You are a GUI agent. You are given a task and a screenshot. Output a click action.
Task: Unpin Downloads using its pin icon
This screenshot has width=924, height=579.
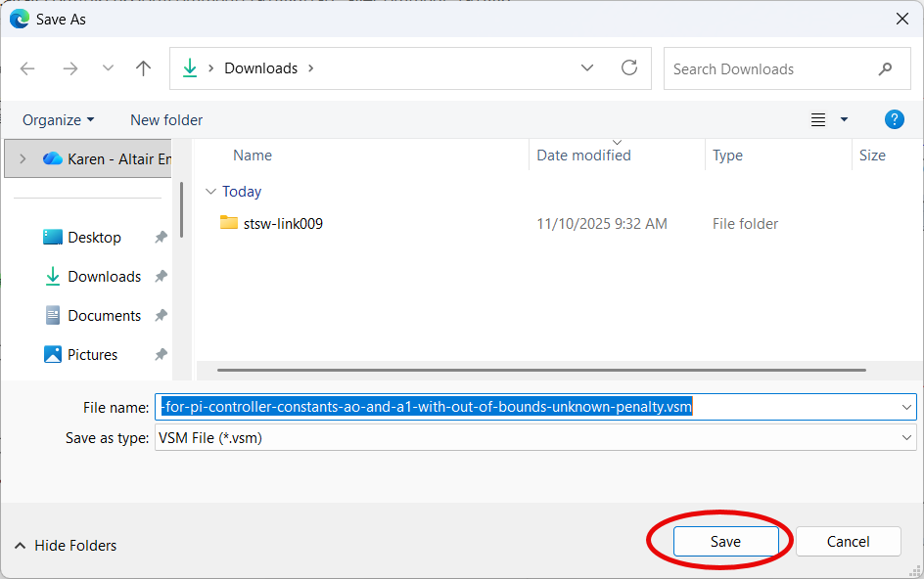pyautogui.click(x=161, y=276)
